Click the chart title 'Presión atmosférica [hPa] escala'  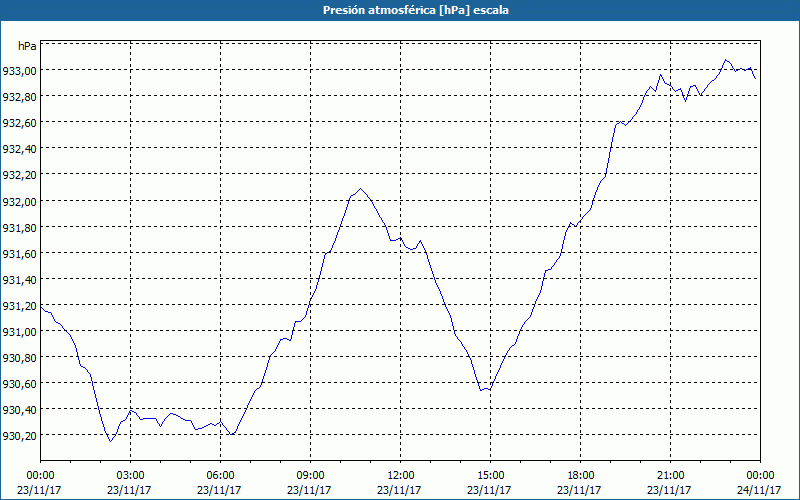point(416,10)
